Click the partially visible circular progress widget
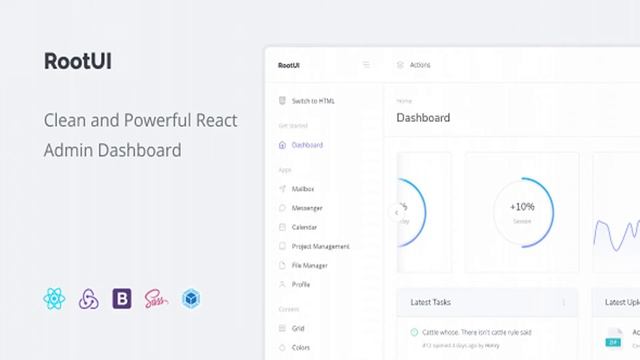 click(412, 212)
